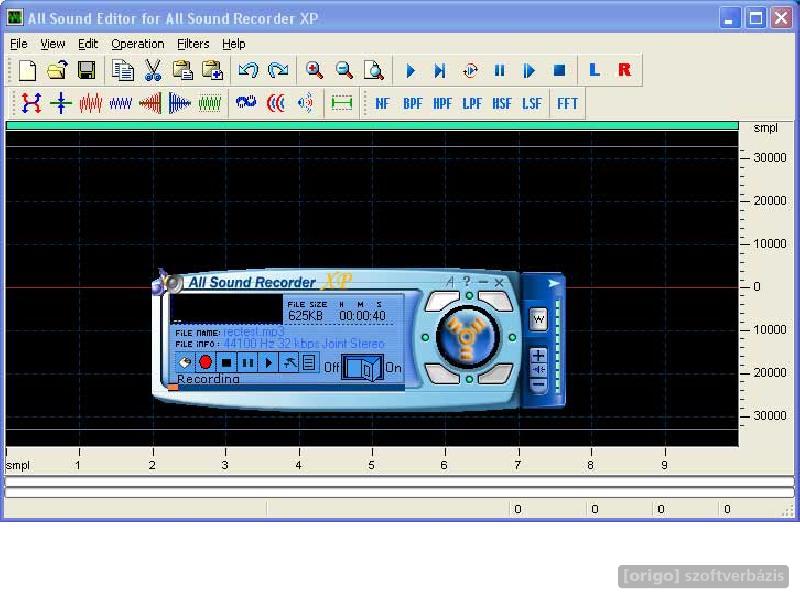Click the recorder's list page icon

click(x=309, y=363)
